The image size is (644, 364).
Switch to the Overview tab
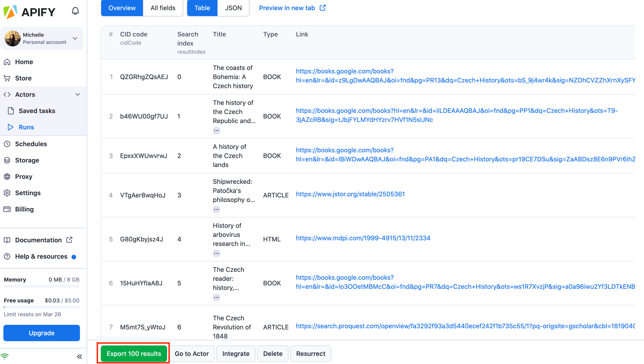click(122, 8)
